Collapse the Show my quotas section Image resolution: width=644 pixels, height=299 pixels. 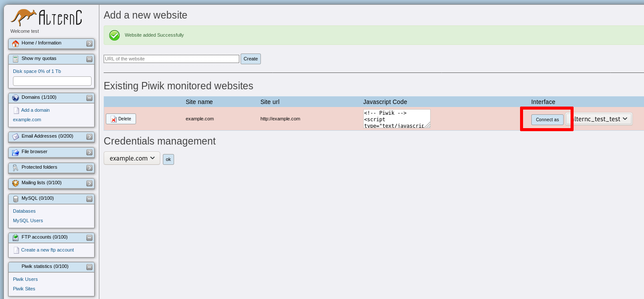tap(89, 59)
